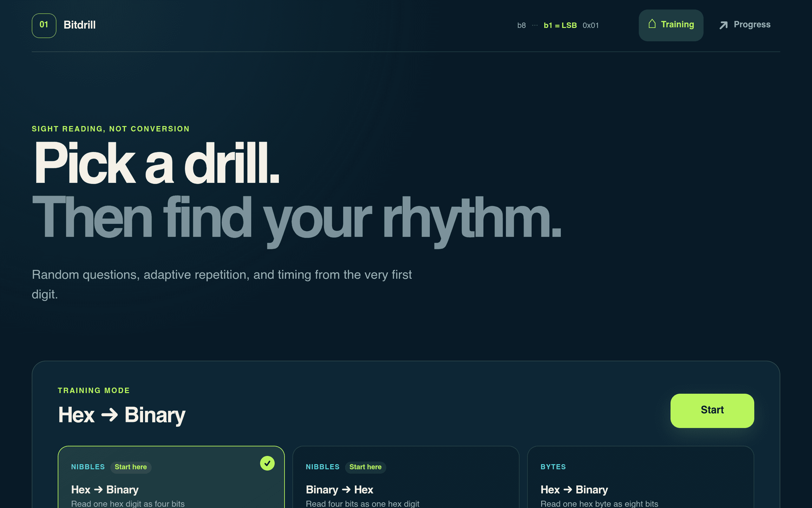
Task: Click the b1 = LSB label
Action: pos(560,25)
